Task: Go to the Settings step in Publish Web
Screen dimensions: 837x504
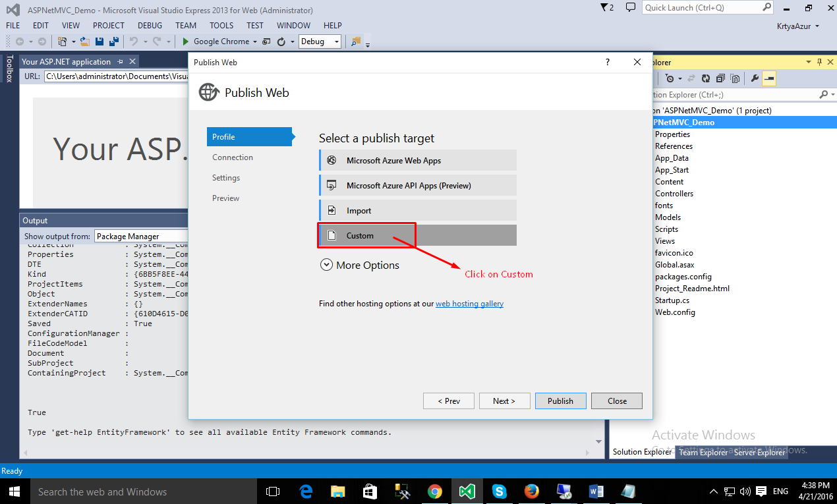Action: 226,178
